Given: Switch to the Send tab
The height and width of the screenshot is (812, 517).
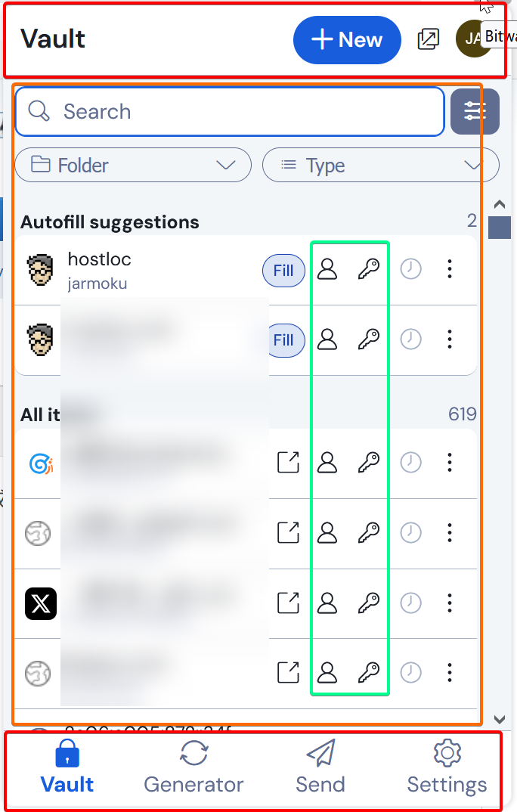Looking at the screenshot, I should tap(320, 767).
